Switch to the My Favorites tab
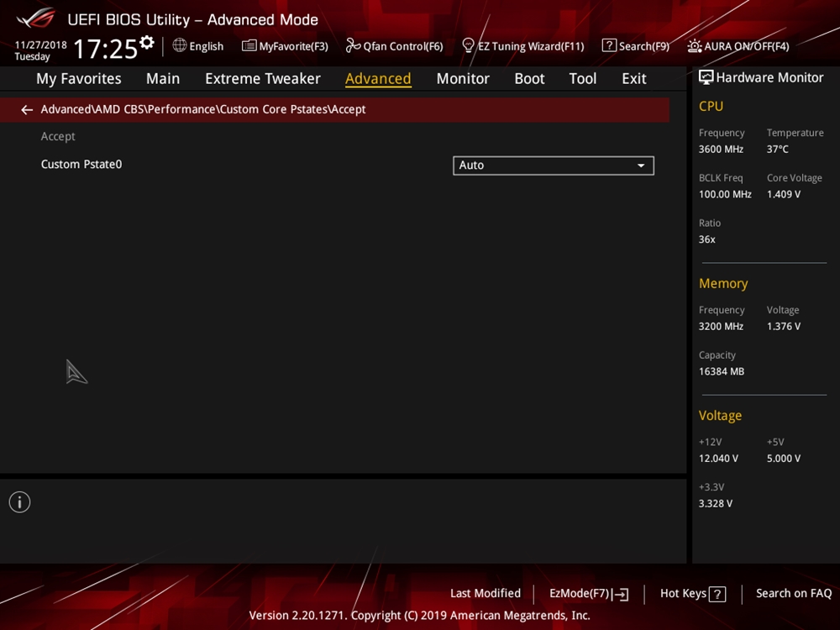Viewport: 840px width, 630px height. [x=79, y=79]
